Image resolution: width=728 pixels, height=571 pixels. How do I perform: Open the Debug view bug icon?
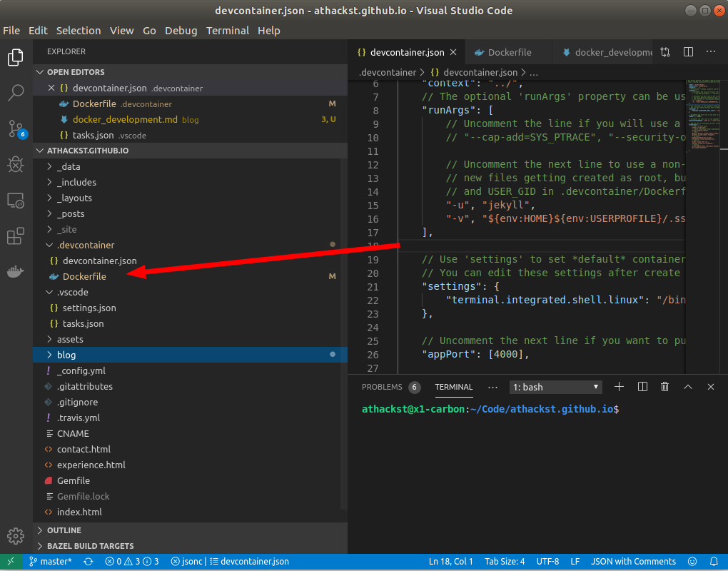coord(16,164)
